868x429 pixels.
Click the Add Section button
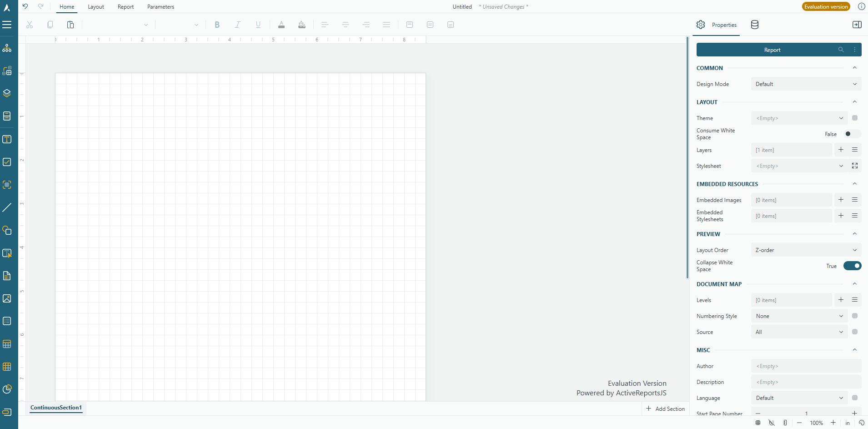coord(666,408)
